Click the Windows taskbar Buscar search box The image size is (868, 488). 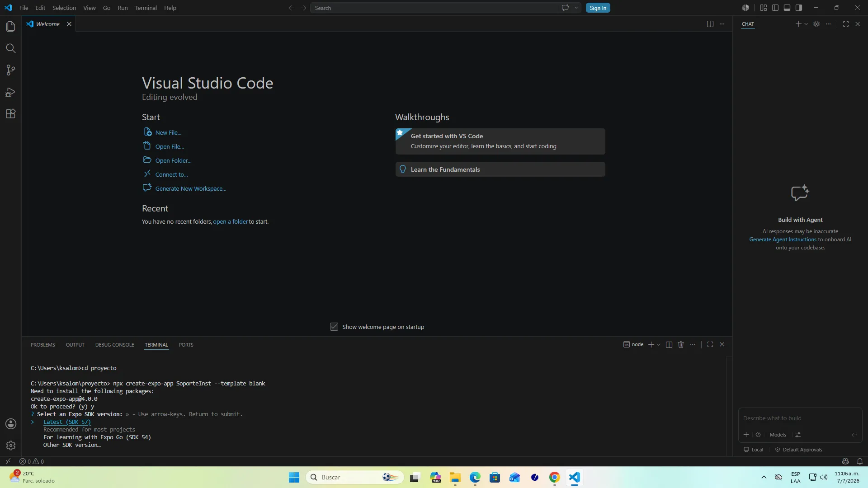(x=355, y=477)
